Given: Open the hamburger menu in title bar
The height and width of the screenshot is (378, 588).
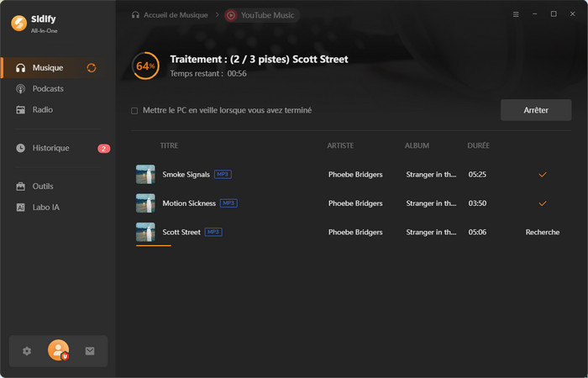Looking at the screenshot, I should point(516,14).
